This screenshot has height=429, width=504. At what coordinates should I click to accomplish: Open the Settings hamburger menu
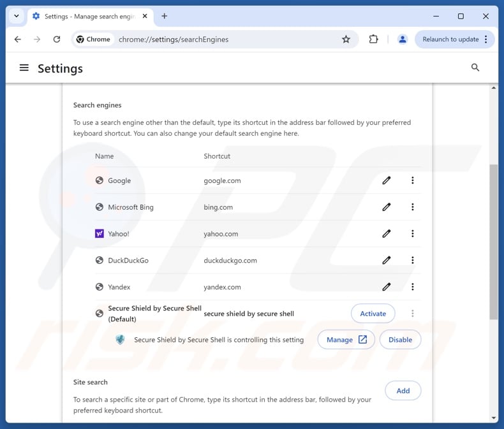click(x=24, y=68)
